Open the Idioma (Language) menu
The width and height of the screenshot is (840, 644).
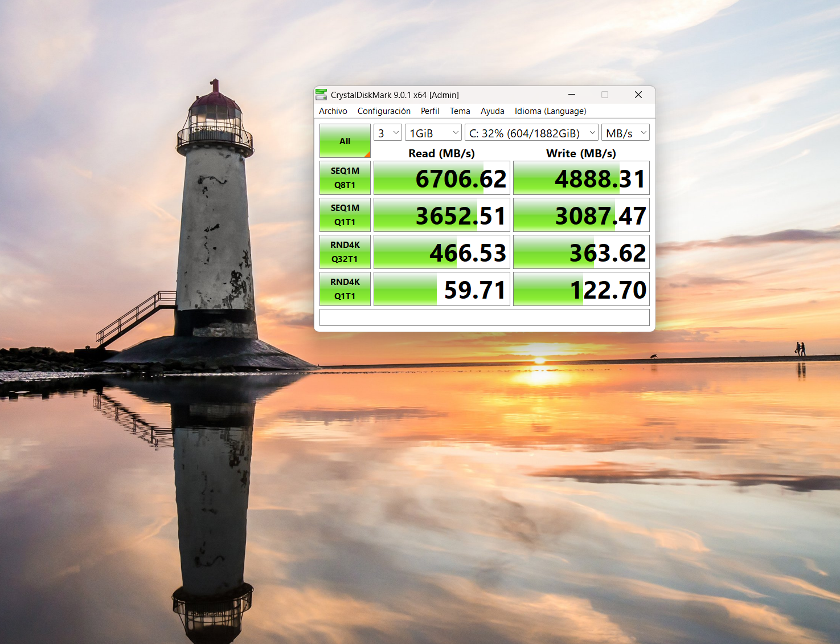click(x=550, y=111)
